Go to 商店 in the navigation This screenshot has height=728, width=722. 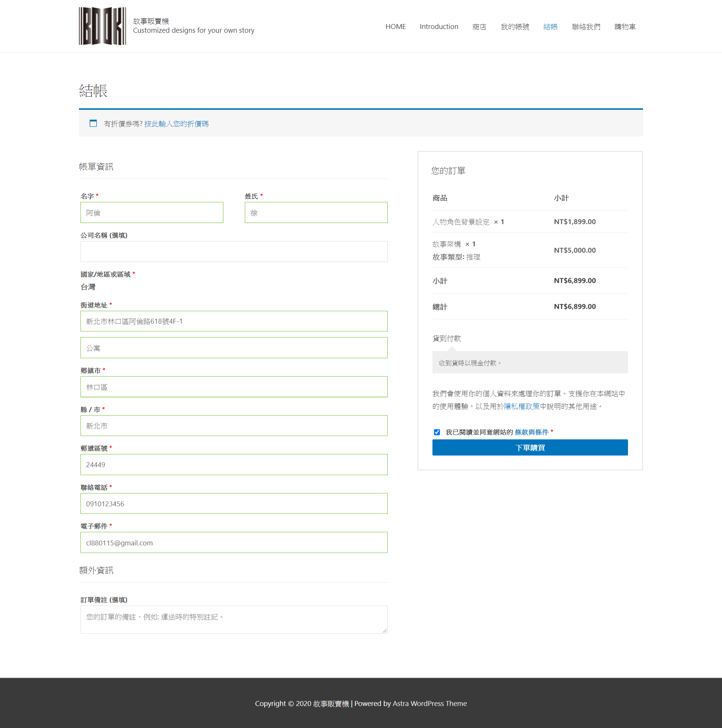point(479,27)
